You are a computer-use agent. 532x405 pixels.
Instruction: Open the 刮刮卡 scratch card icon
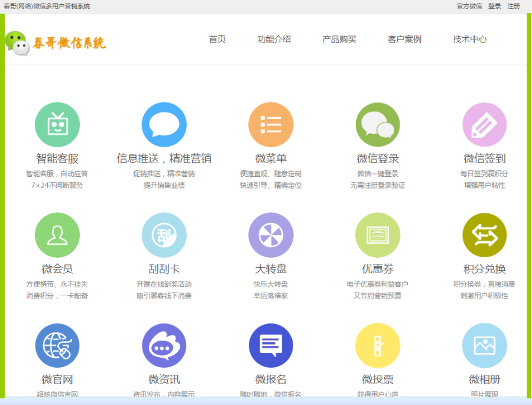pos(164,235)
